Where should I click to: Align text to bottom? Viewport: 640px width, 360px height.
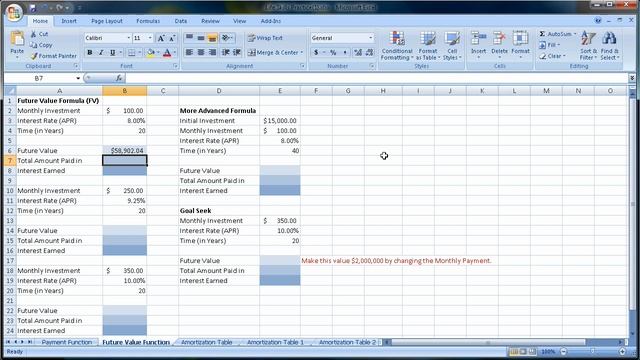tap(212, 38)
